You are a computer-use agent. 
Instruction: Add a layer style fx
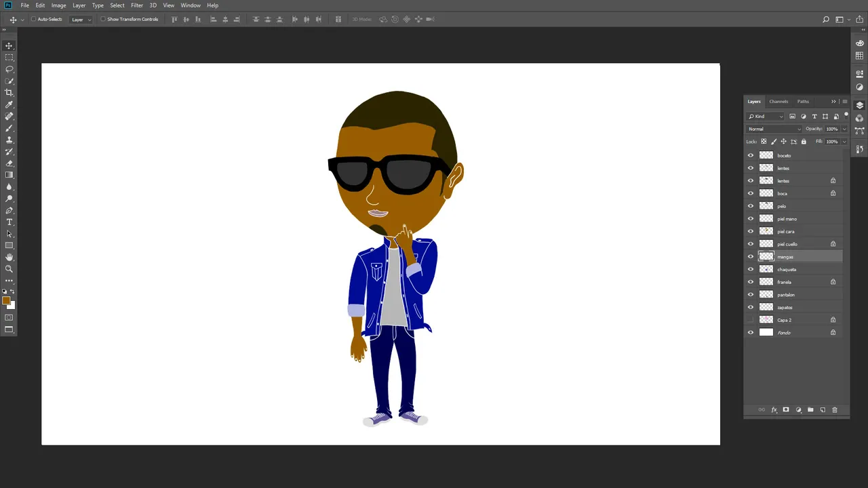(774, 410)
